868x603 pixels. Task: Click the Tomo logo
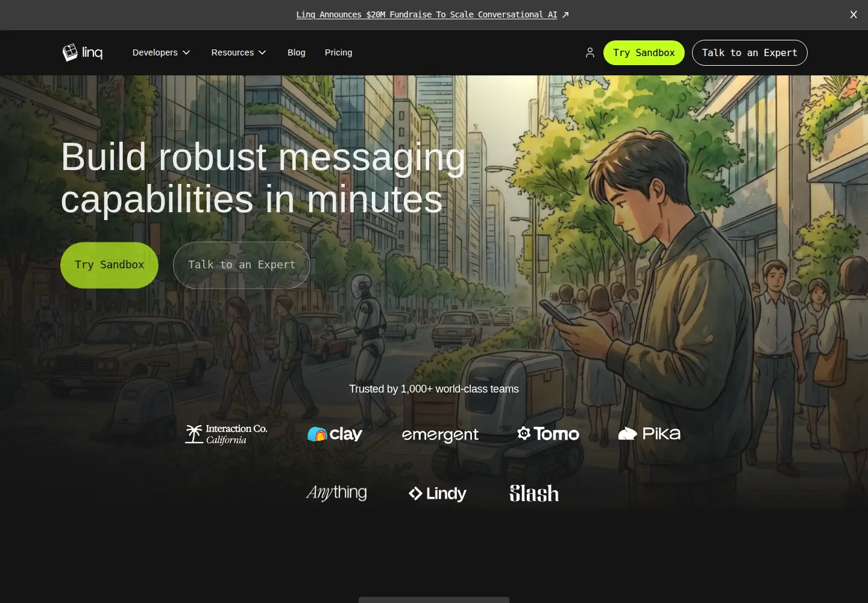(549, 434)
